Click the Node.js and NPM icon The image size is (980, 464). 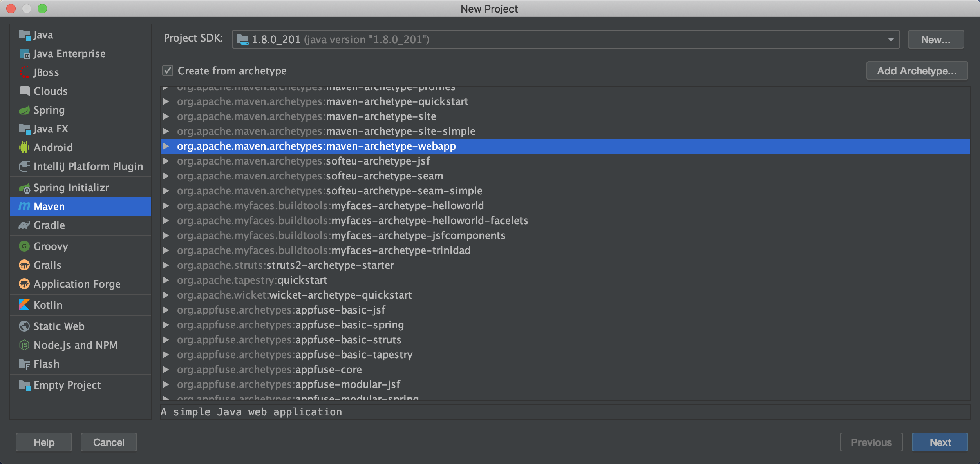[24, 345]
